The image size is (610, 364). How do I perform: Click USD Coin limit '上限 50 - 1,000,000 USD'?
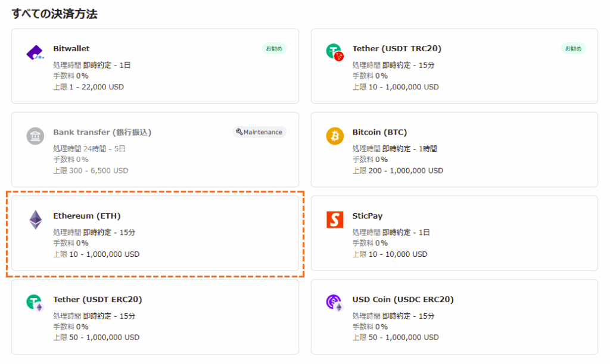pos(396,337)
